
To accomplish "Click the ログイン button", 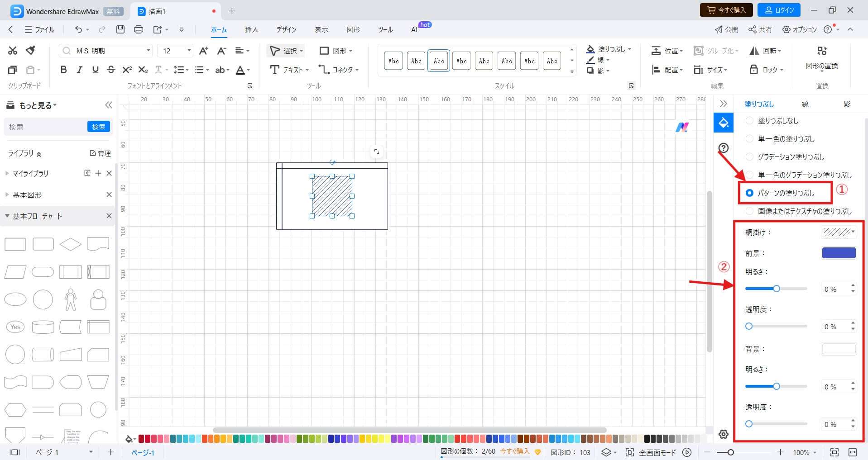I will (779, 10).
